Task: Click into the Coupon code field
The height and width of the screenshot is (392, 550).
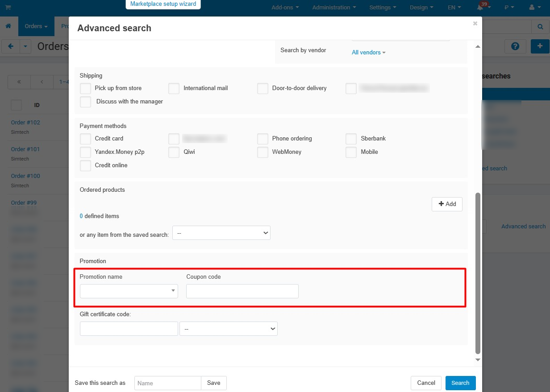Action: point(242,291)
